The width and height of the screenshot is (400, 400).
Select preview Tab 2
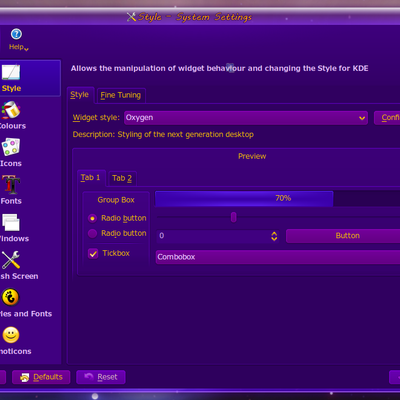pos(122,178)
